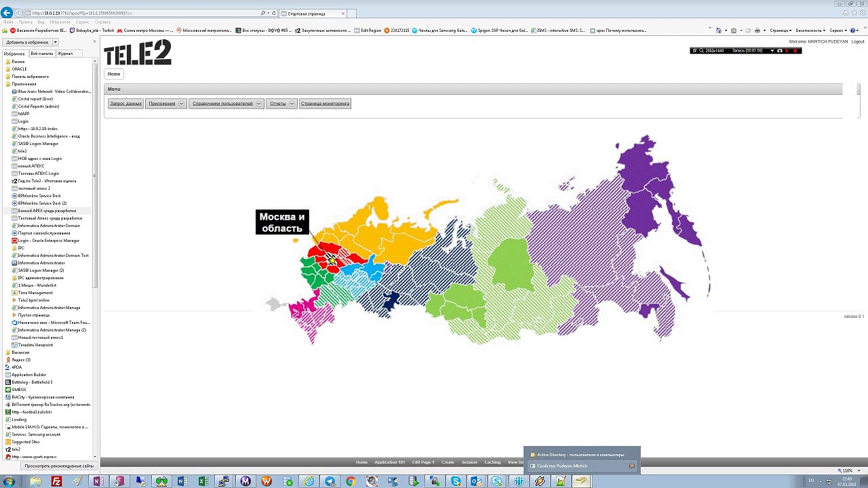Close the 'Свойства Pudeyan Mkrtich' preview

click(x=632, y=466)
